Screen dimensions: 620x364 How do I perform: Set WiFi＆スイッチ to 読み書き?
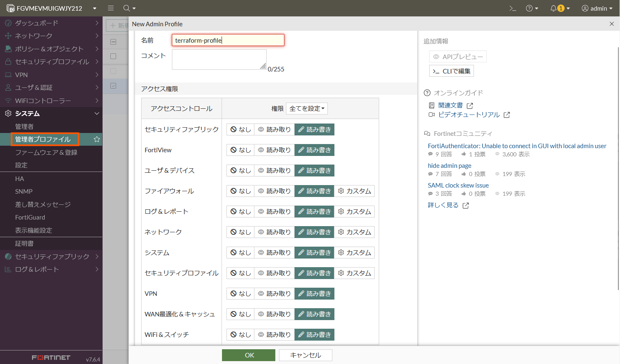(x=314, y=335)
